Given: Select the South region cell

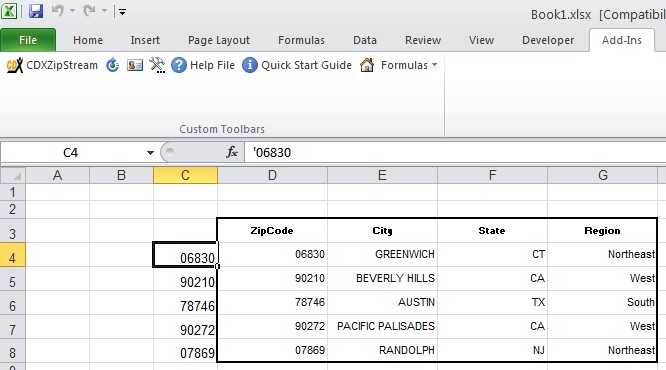Looking at the screenshot, I should (602, 302).
